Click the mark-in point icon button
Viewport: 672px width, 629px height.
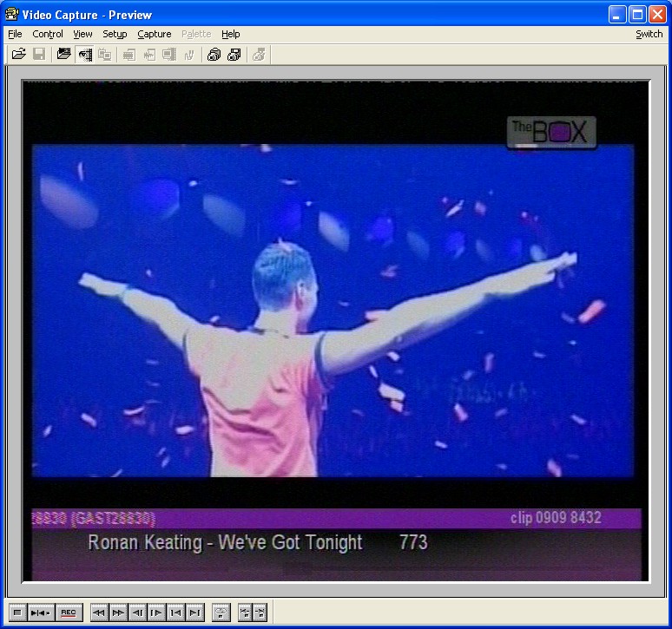click(x=245, y=613)
